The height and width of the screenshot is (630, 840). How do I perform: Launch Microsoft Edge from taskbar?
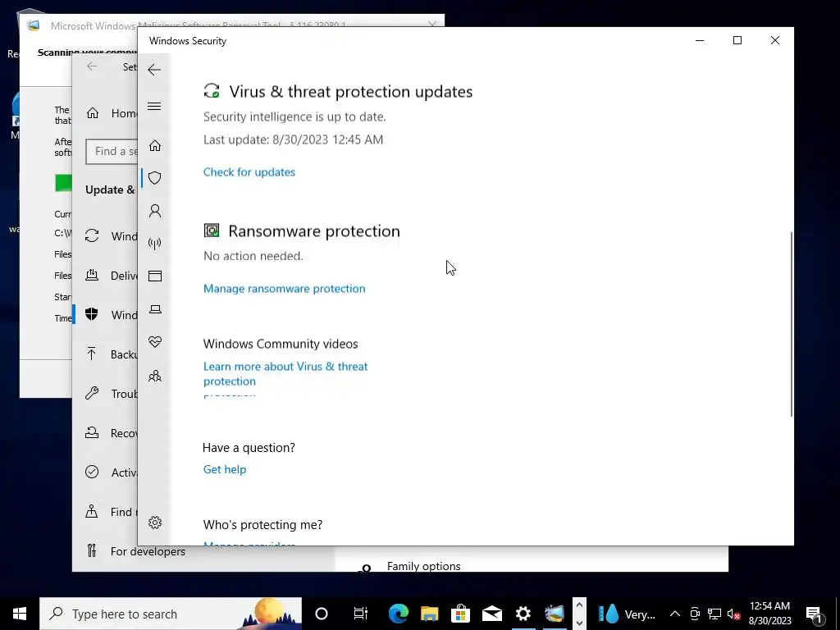[x=398, y=614]
